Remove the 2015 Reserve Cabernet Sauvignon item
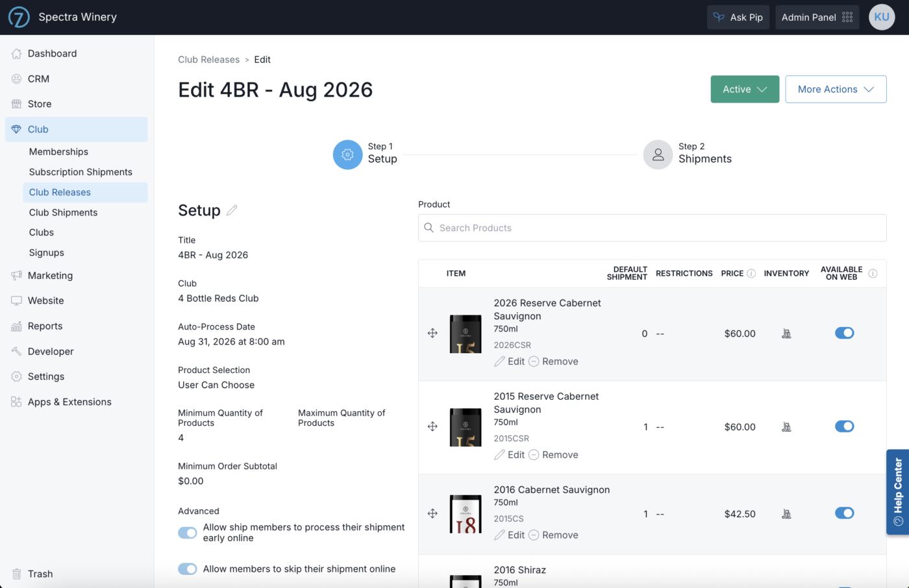909x588 pixels. coord(553,455)
